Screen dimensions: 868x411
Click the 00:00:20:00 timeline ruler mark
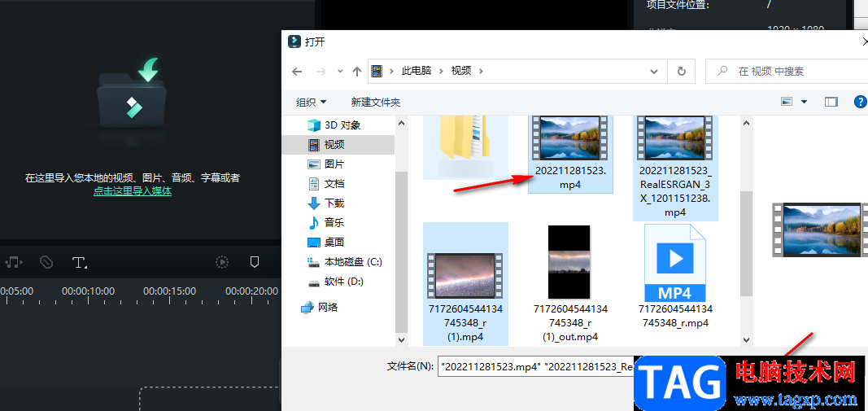(251, 291)
